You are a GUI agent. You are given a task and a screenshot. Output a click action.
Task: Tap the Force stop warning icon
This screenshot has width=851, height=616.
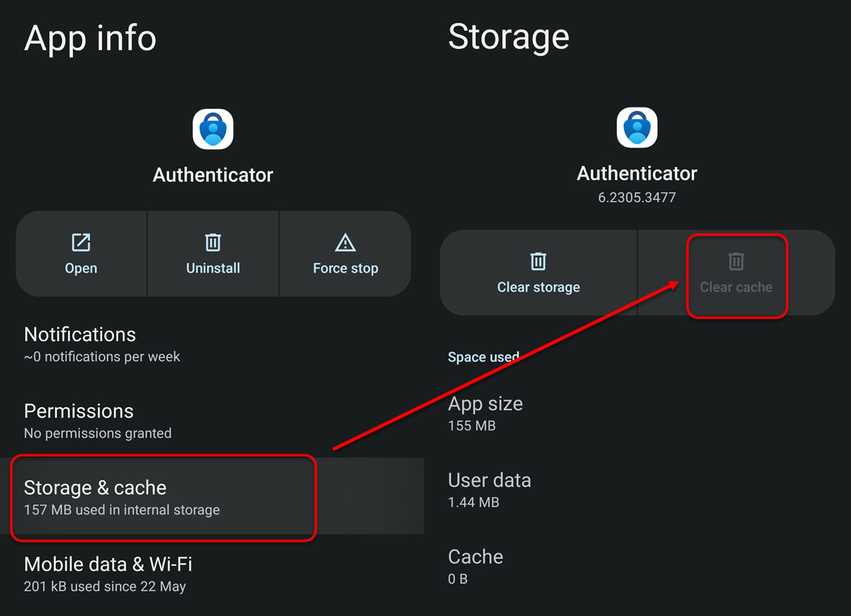345,244
